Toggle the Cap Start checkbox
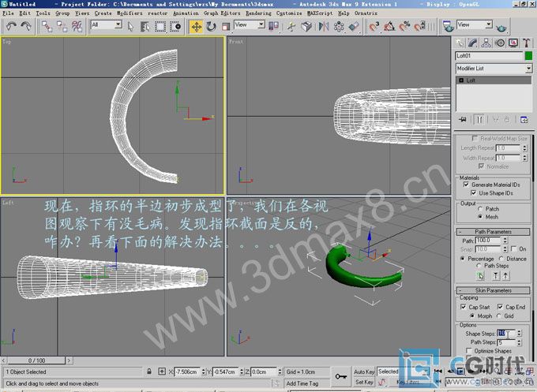Screen dimensions: 537x392 [464, 307]
